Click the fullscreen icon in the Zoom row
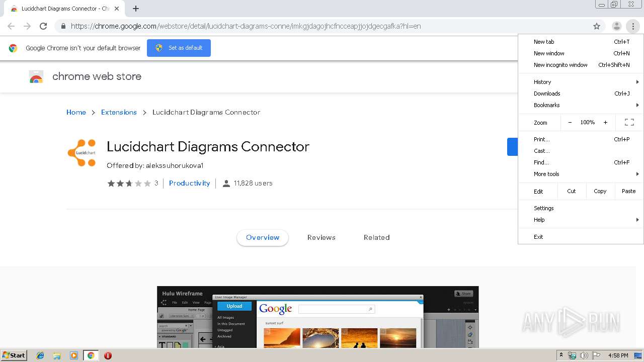This screenshot has height=362, width=644. (629, 122)
